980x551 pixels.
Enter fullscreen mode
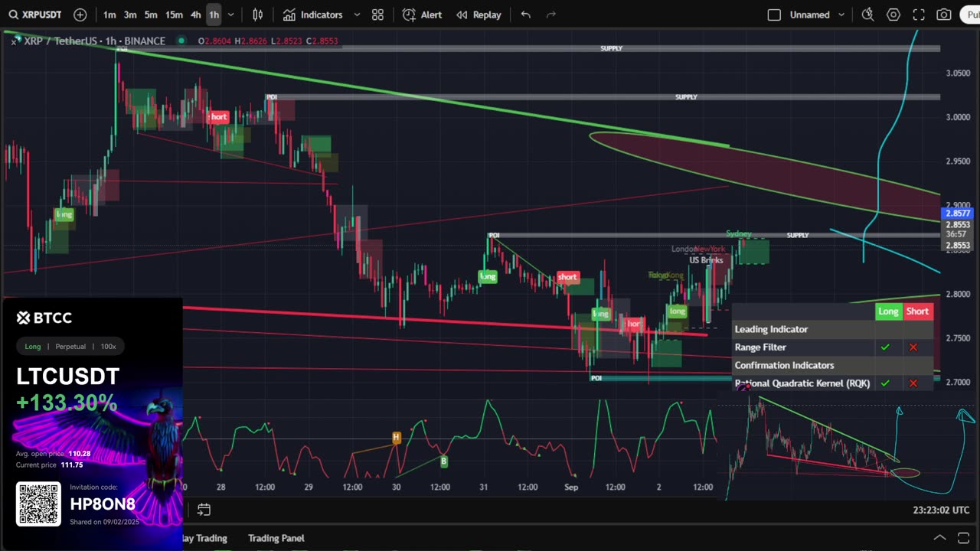tap(919, 15)
